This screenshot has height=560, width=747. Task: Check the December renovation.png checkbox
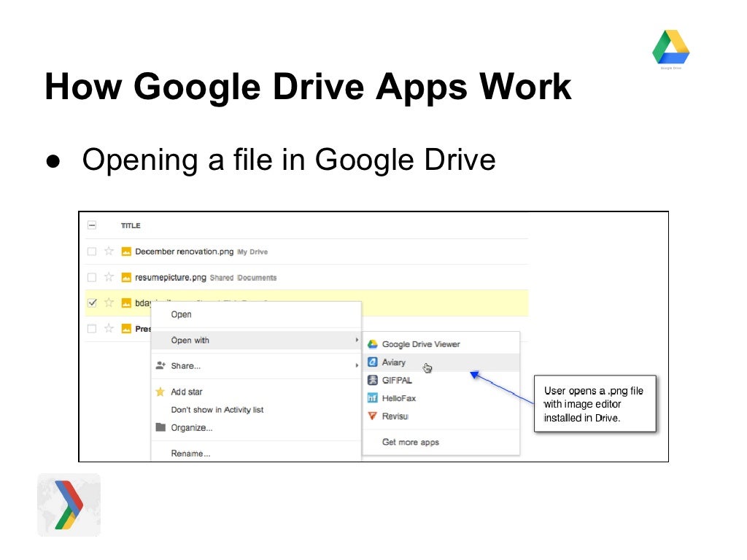pyautogui.click(x=92, y=252)
